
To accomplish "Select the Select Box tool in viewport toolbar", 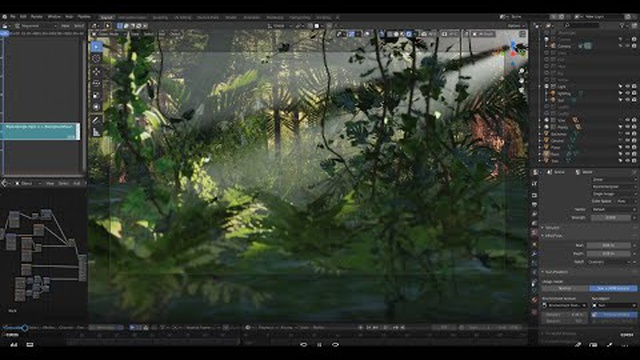I will [x=96, y=46].
